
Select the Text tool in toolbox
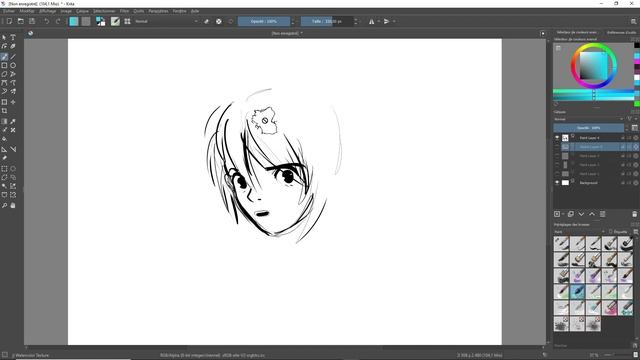(x=13, y=38)
